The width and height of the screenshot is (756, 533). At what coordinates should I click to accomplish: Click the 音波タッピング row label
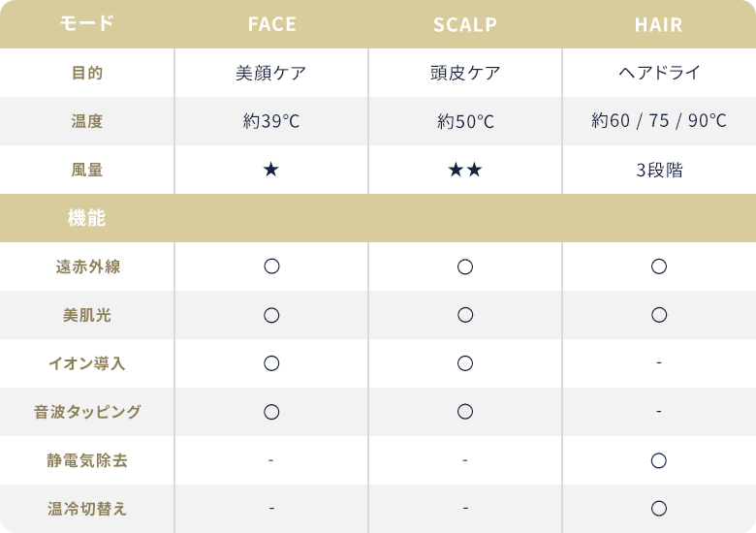click(87, 412)
